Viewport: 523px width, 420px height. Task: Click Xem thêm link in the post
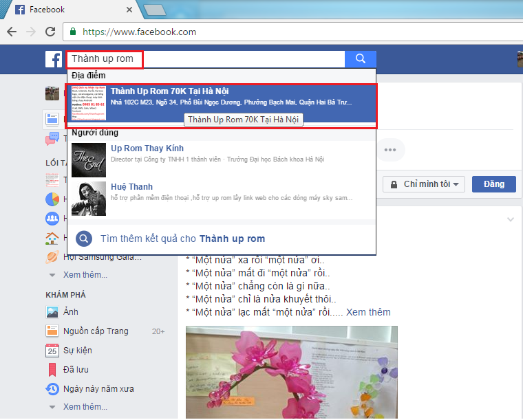coord(368,312)
